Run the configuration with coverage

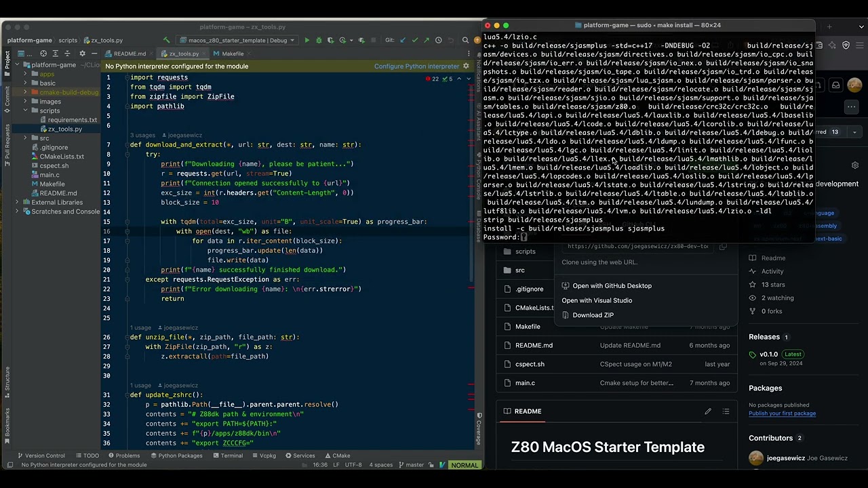pos(330,40)
